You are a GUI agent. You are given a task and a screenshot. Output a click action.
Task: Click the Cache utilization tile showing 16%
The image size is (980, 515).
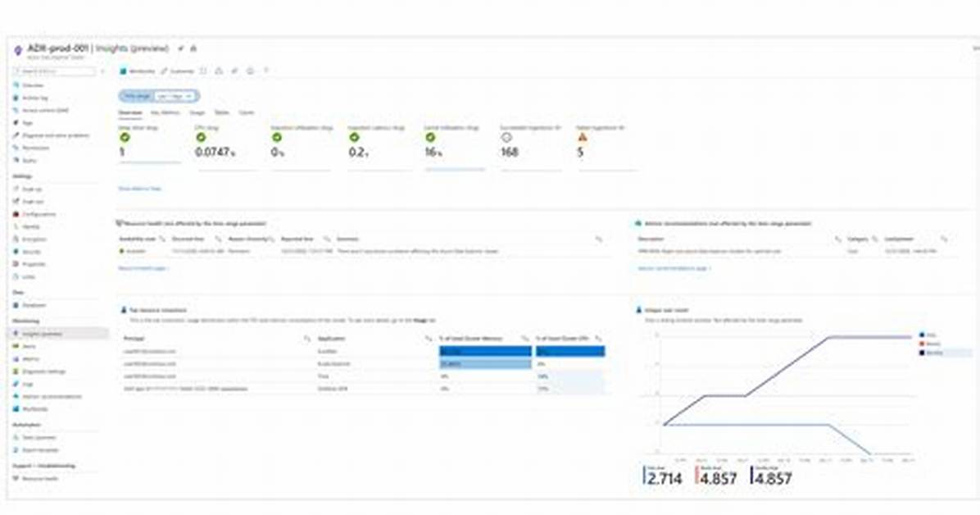pos(455,147)
